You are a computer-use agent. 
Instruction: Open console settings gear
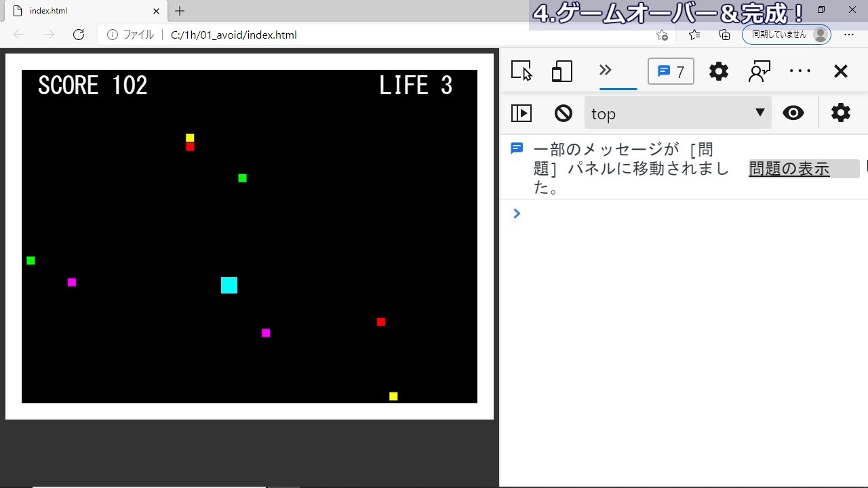[x=840, y=113]
